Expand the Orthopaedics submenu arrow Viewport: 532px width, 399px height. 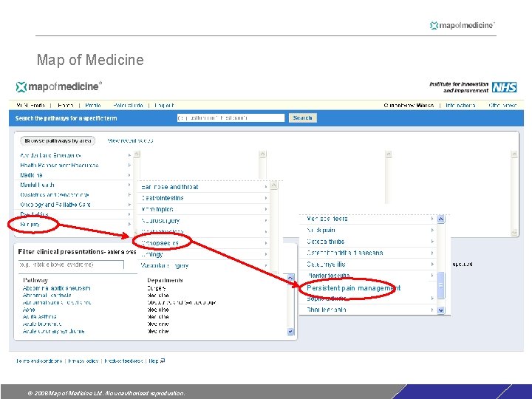[266, 243]
